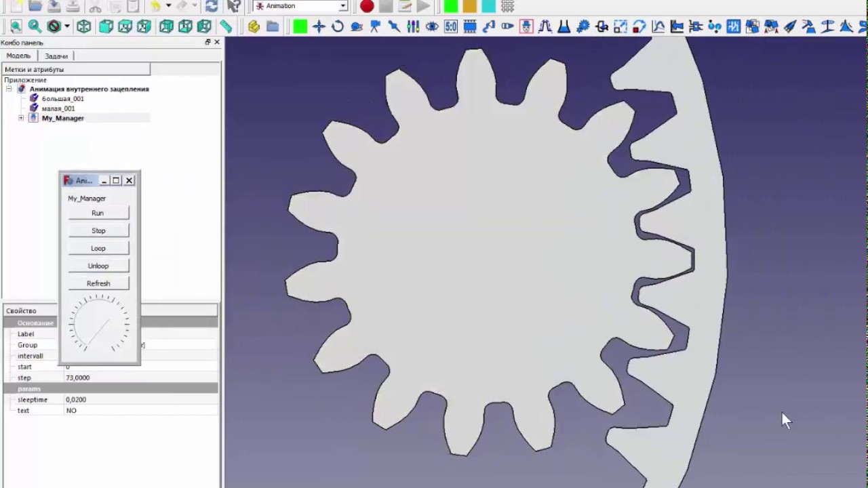The height and width of the screenshot is (488, 868).
Task: Select большая_001 in the model tree
Action: (62, 99)
